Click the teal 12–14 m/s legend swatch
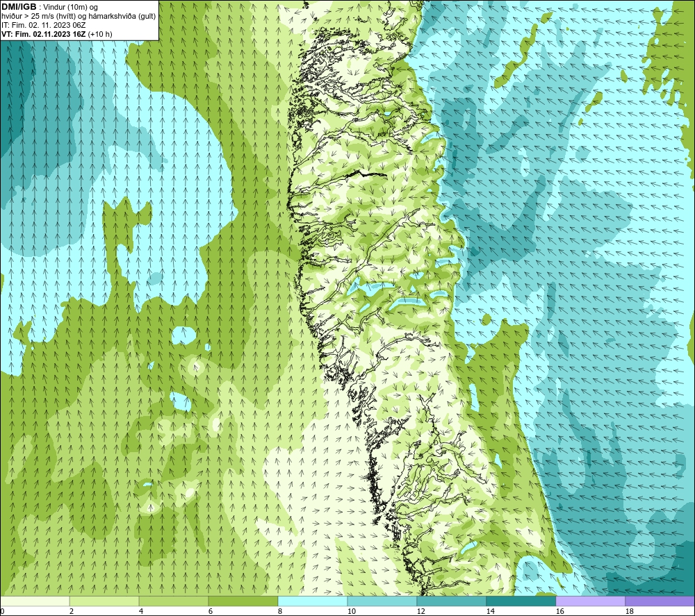This screenshot has height=616, width=695. click(x=451, y=601)
